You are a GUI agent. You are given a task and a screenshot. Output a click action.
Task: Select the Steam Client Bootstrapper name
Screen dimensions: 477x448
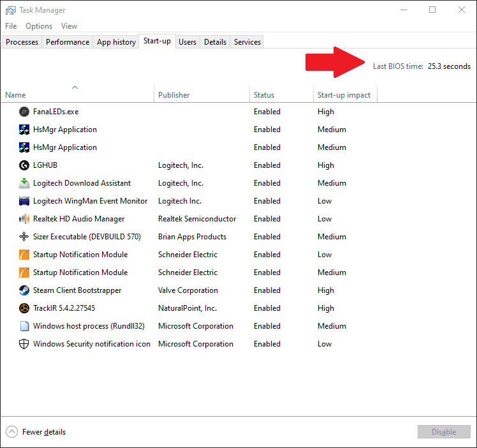click(x=77, y=290)
